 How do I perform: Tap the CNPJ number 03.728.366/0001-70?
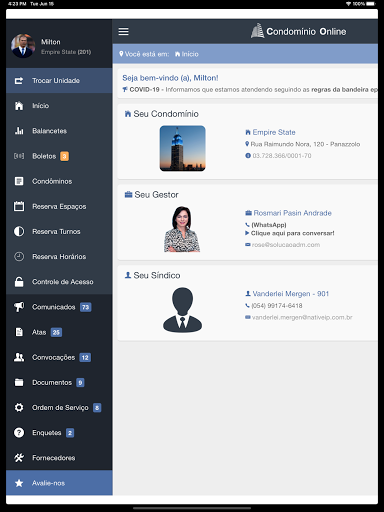[282, 156]
